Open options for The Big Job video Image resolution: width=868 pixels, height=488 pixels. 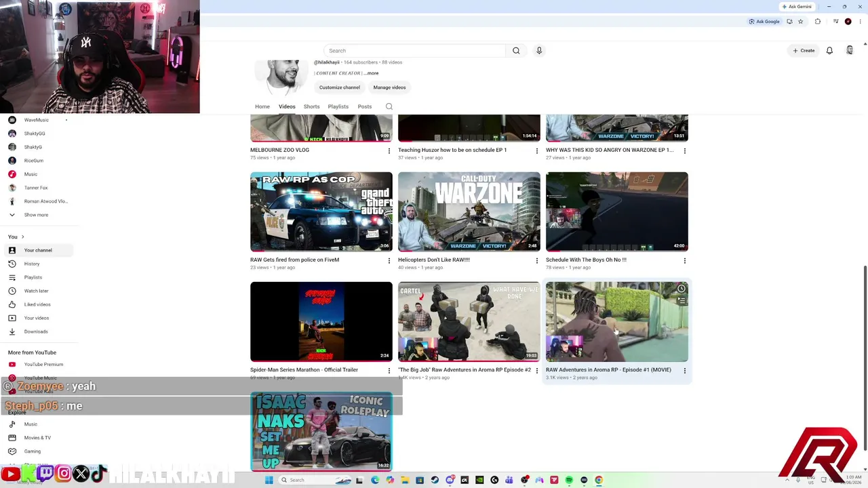(x=537, y=371)
